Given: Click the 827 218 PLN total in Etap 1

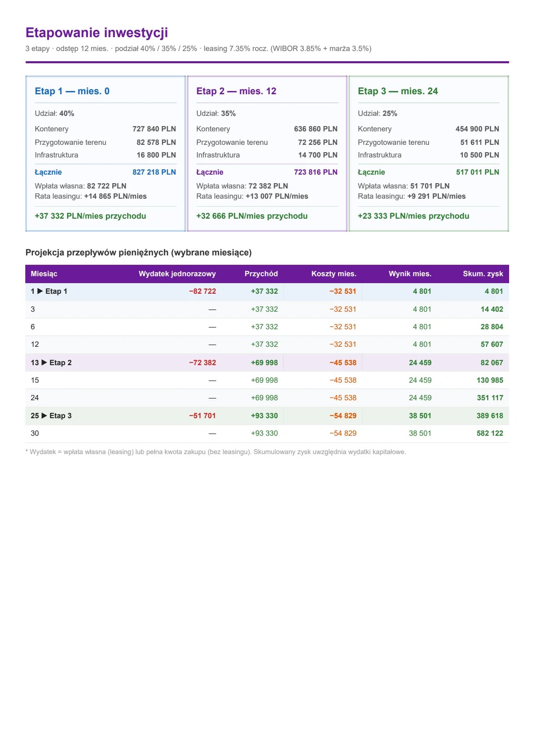Looking at the screenshot, I should [x=154, y=172].
